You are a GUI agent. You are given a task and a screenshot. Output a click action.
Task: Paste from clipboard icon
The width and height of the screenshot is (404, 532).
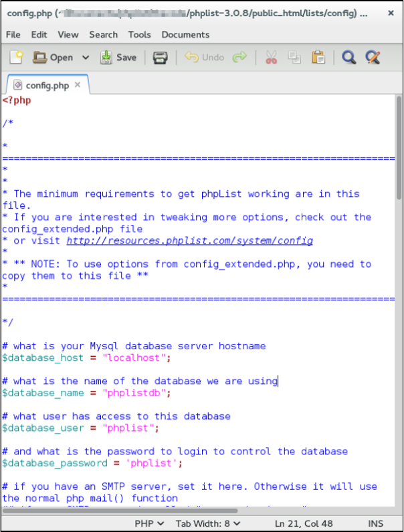click(318, 58)
